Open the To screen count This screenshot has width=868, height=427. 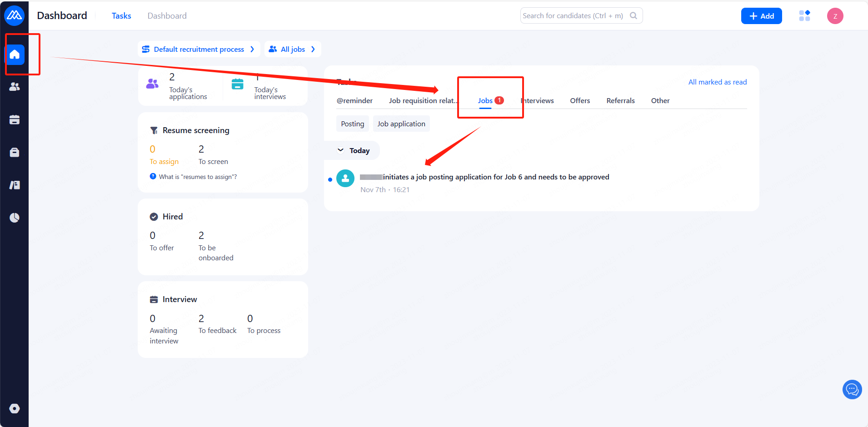pos(213,154)
